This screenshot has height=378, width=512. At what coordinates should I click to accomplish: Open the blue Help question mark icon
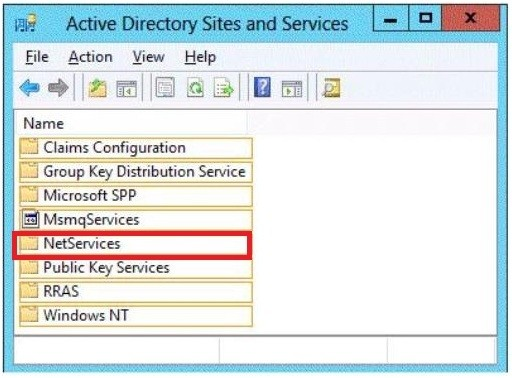click(262, 87)
